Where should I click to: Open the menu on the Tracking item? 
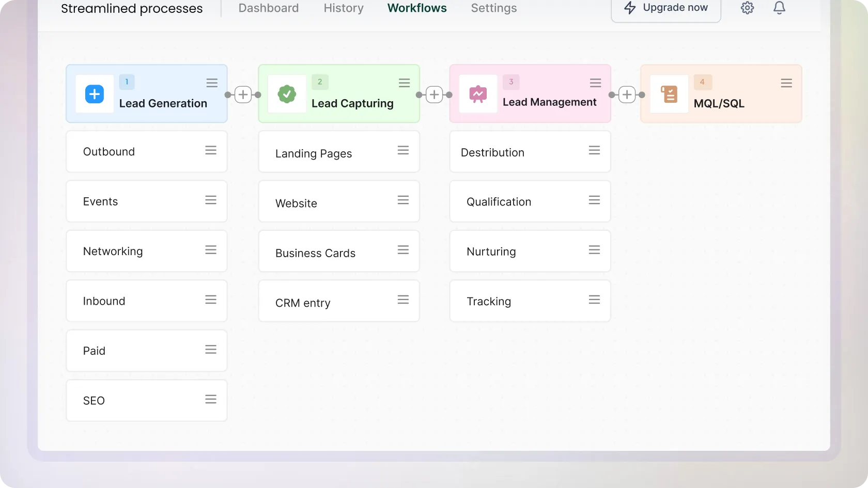pos(594,300)
